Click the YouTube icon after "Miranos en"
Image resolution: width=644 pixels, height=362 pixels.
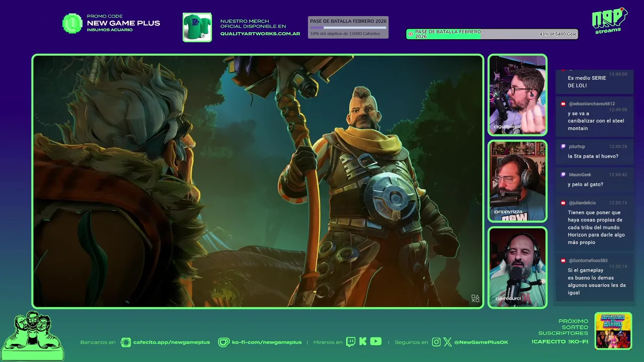[x=376, y=341]
